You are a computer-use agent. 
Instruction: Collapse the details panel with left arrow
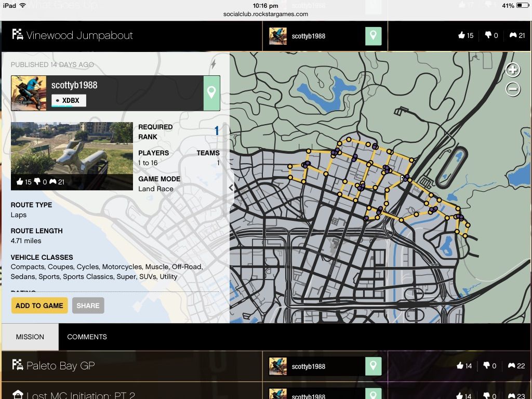tap(231, 188)
